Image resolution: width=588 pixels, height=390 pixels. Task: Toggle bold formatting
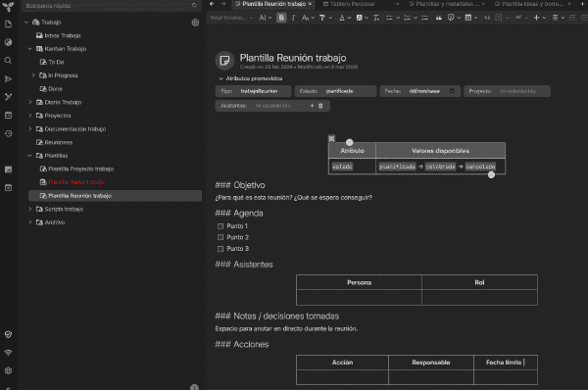[281, 18]
